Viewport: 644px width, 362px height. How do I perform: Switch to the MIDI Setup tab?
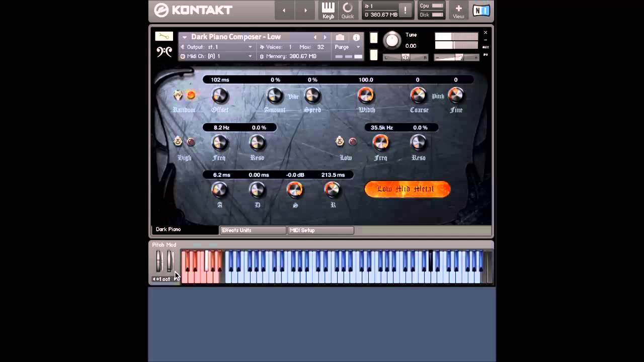pos(320,230)
